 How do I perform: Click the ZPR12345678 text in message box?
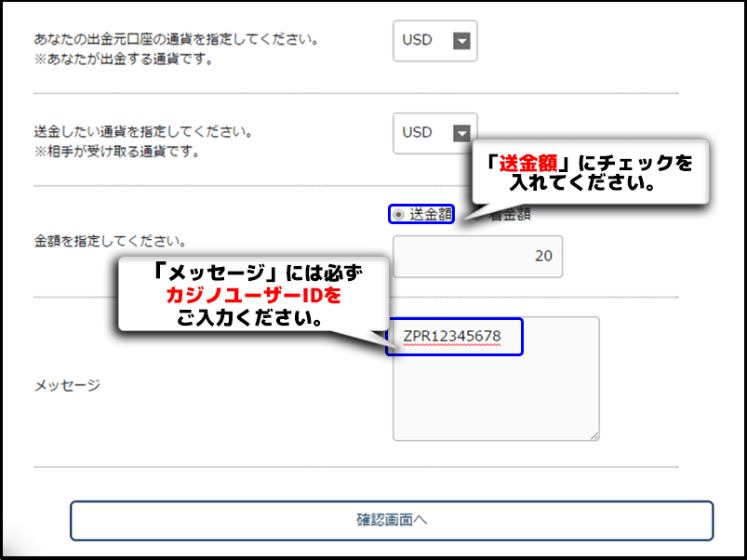(451, 336)
